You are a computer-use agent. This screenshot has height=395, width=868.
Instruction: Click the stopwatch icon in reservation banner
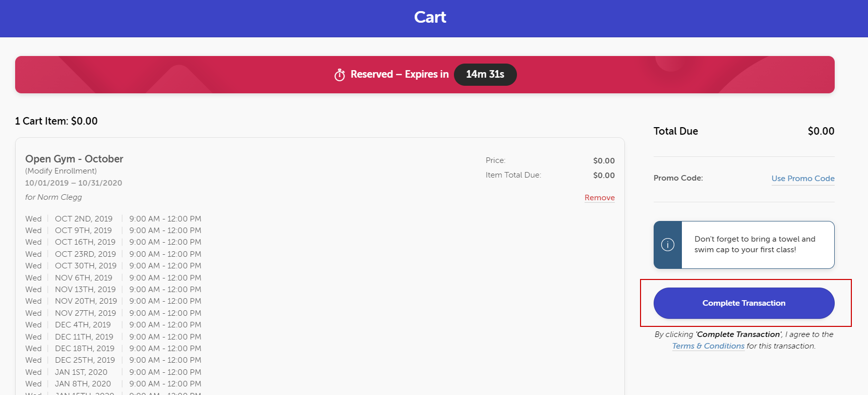coord(340,75)
